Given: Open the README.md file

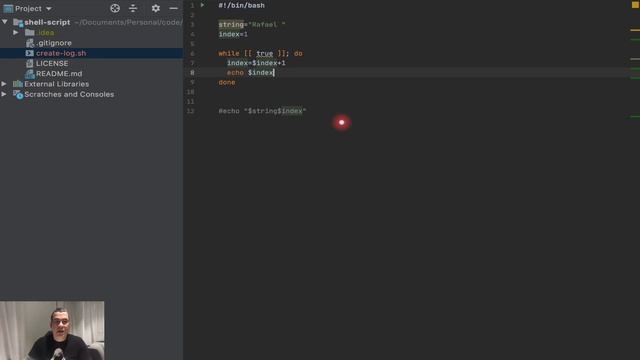Looking at the screenshot, I should (59, 74).
